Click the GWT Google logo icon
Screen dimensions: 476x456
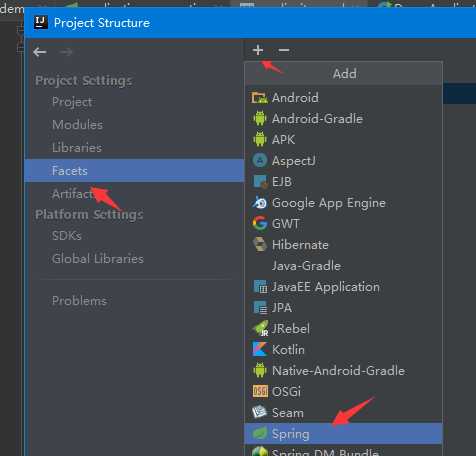coord(260,223)
